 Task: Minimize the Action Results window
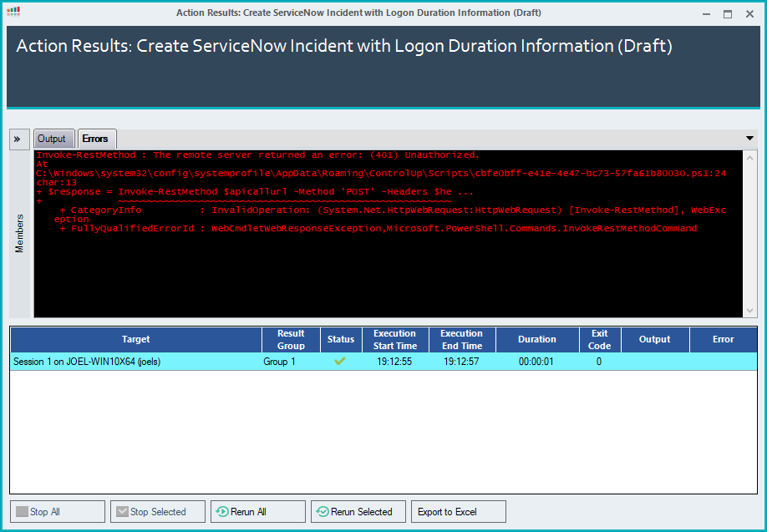[706, 13]
